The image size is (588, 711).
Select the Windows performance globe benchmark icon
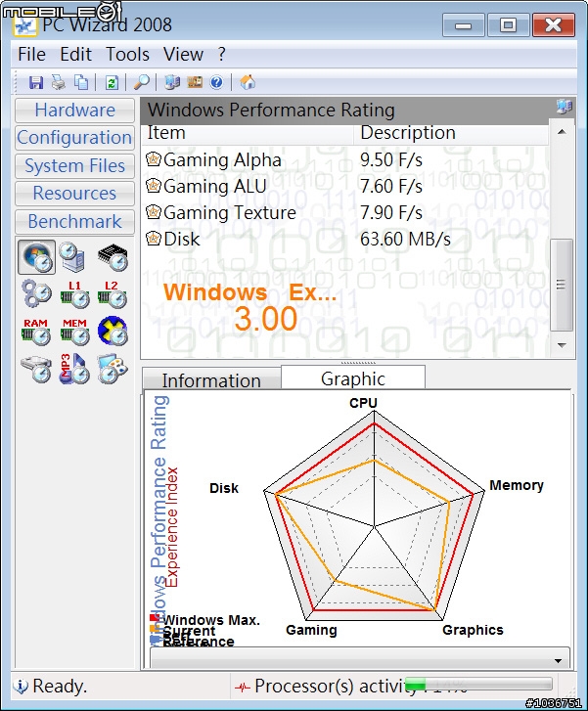tap(37, 257)
